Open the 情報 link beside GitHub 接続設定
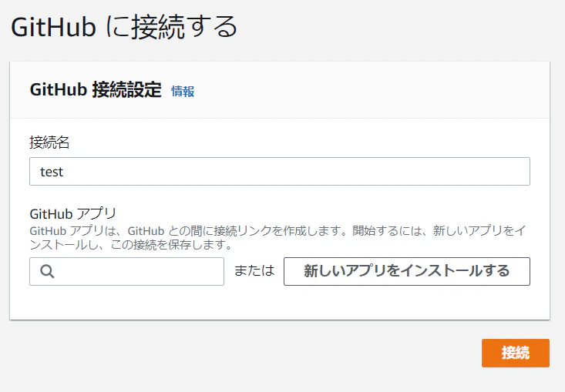The width and height of the screenshot is (565, 392). (183, 92)
